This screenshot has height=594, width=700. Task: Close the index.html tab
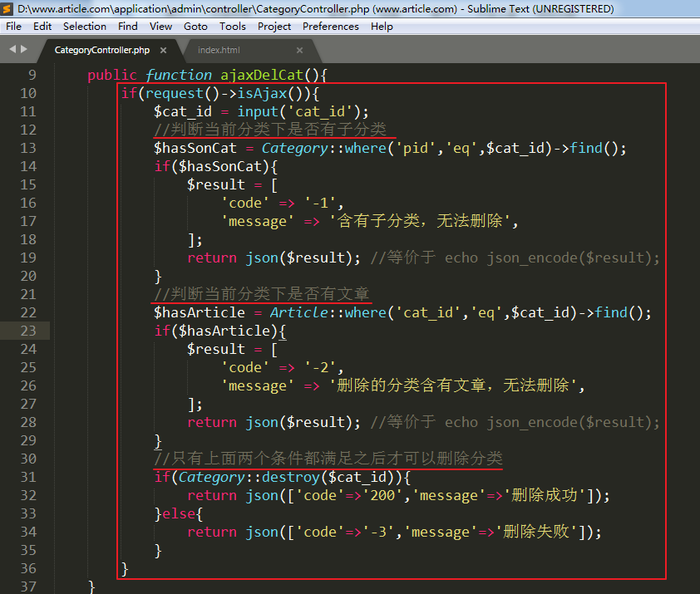click(299, 51)
